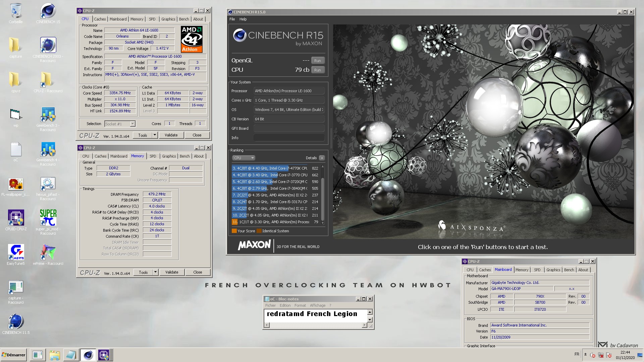Switch to SPD tab in top CPU-Z
Viewport: 644px width, 362px height.
152,19
